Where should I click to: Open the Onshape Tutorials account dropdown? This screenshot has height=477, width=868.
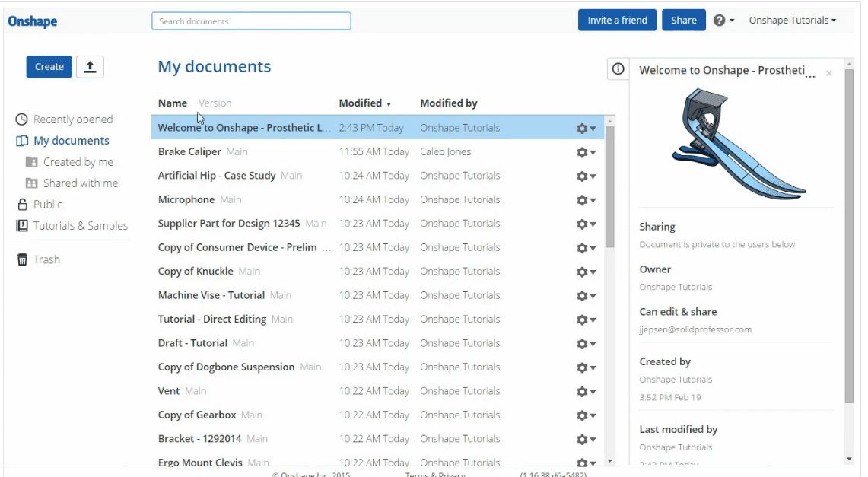click(x=792, y=21)
